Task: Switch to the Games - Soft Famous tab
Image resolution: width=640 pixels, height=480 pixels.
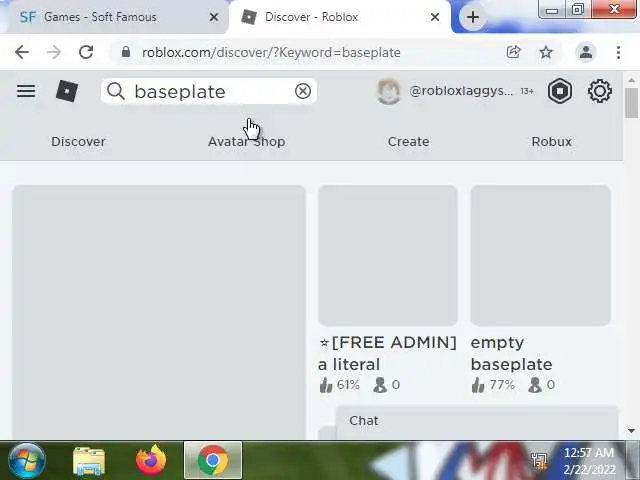Action: coord(114,17)
